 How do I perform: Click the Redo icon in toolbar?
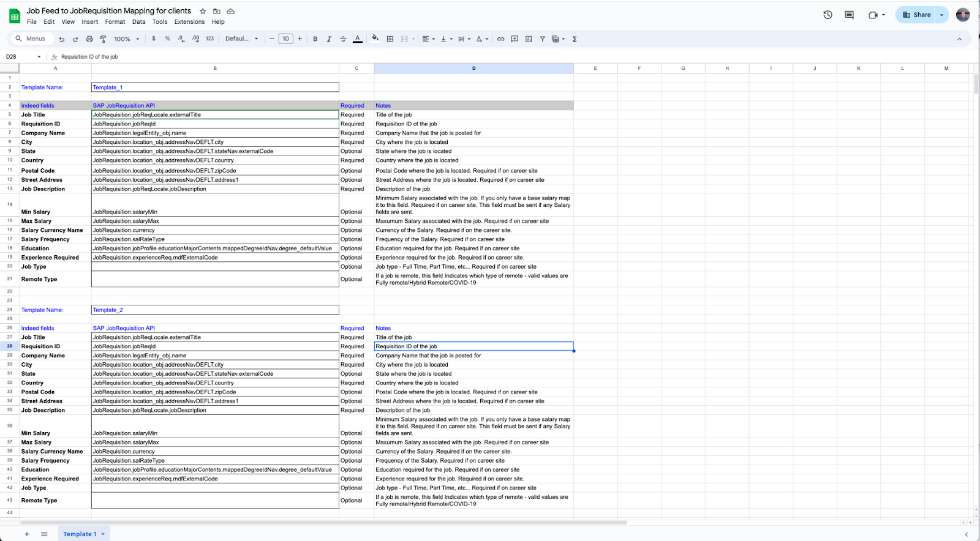75,39
